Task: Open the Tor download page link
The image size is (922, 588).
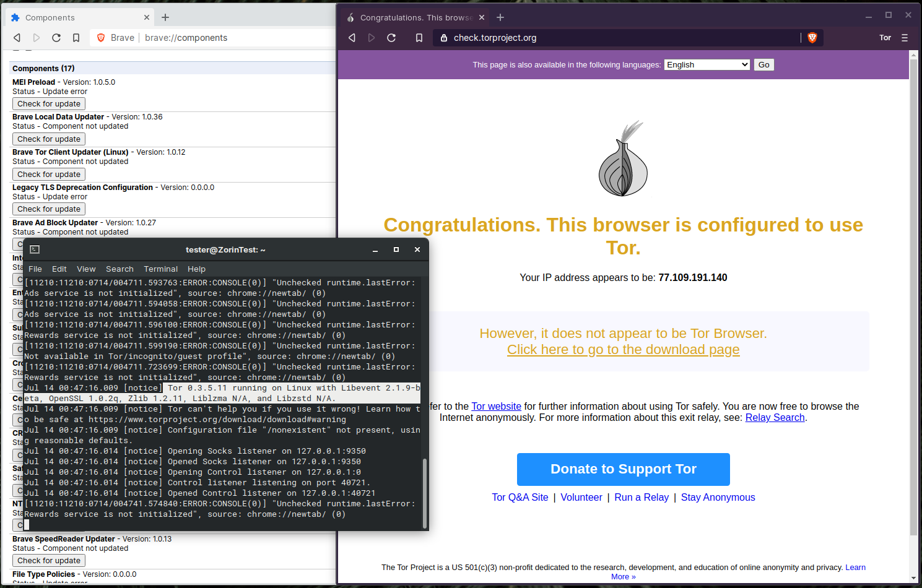Action: pyautogui.click(x=624, y=350)
